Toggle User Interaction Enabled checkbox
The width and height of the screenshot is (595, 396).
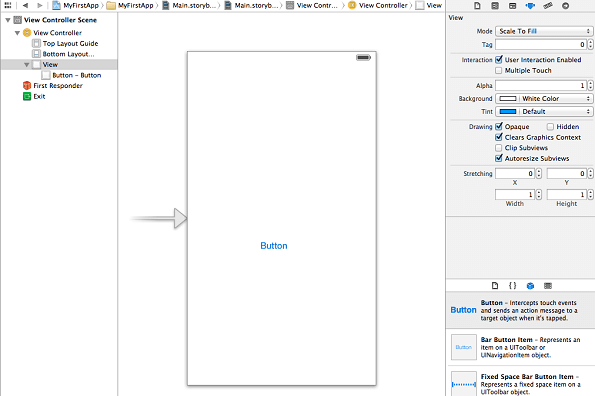click(x=499, y=60)
